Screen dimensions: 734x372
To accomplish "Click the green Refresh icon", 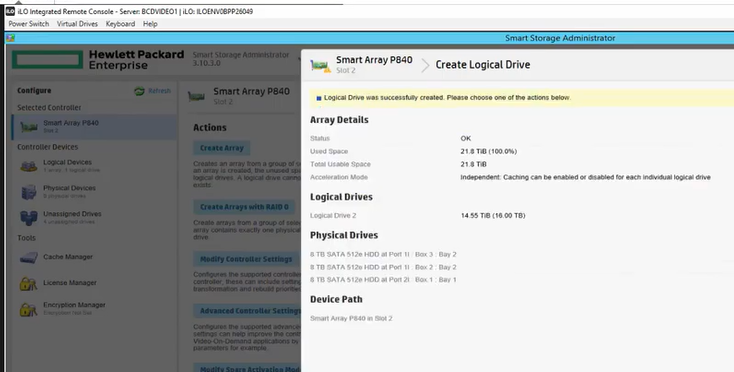I will tap(139, 91).
